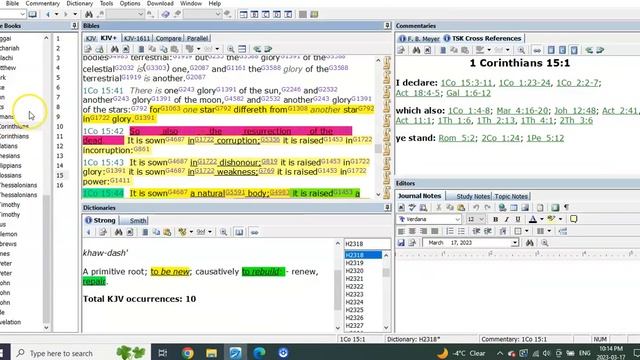Viewport: 640px width, 360px height.
Task: Switch to the KJV-1611 Bible tab
Action: click(x=137, y=38)
